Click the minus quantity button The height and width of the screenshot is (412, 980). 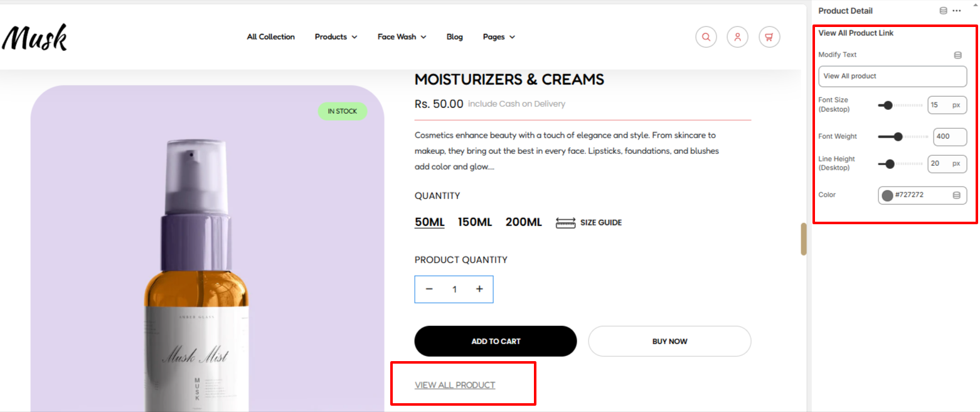click(x=429, y=289)
